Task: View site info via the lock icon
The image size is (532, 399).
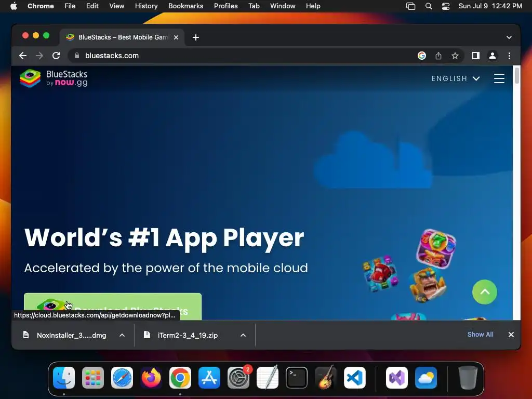Action: [x=77, y=56]
